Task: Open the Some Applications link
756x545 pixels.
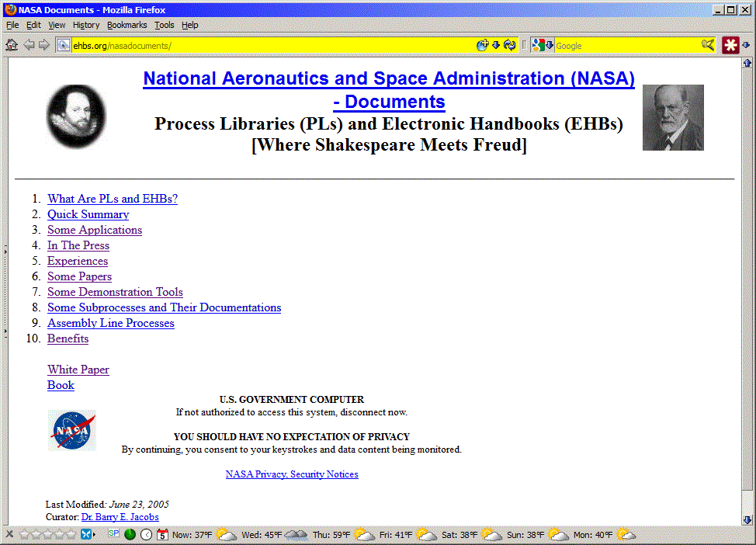Action: point(95,230)
